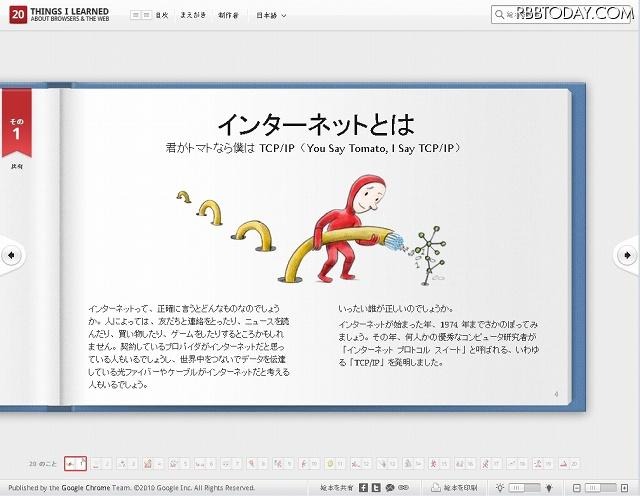640x496 pixels.
Task: Select chapter 15 thumbnail in strip
Action: [x=438, y=464]
